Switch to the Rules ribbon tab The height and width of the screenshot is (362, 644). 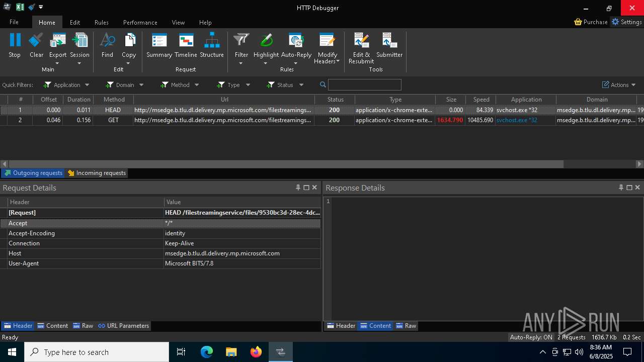(x=102, y=22)
